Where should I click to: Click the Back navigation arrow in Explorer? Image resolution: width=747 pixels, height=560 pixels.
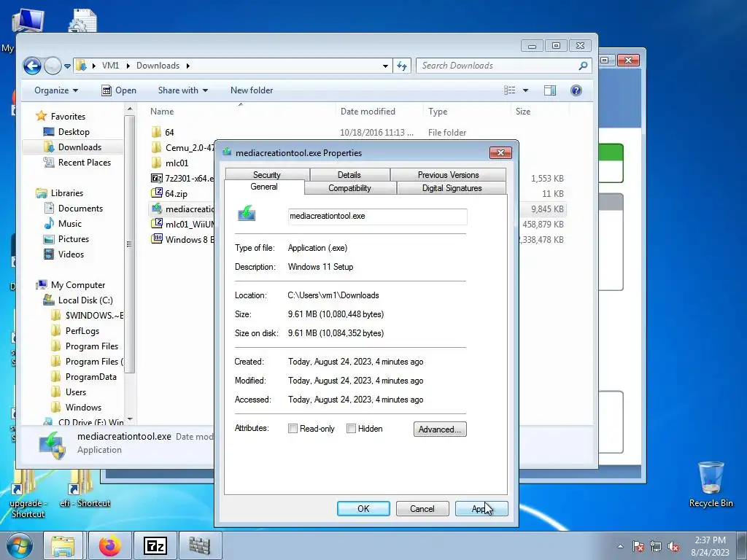tap(32, 66)
